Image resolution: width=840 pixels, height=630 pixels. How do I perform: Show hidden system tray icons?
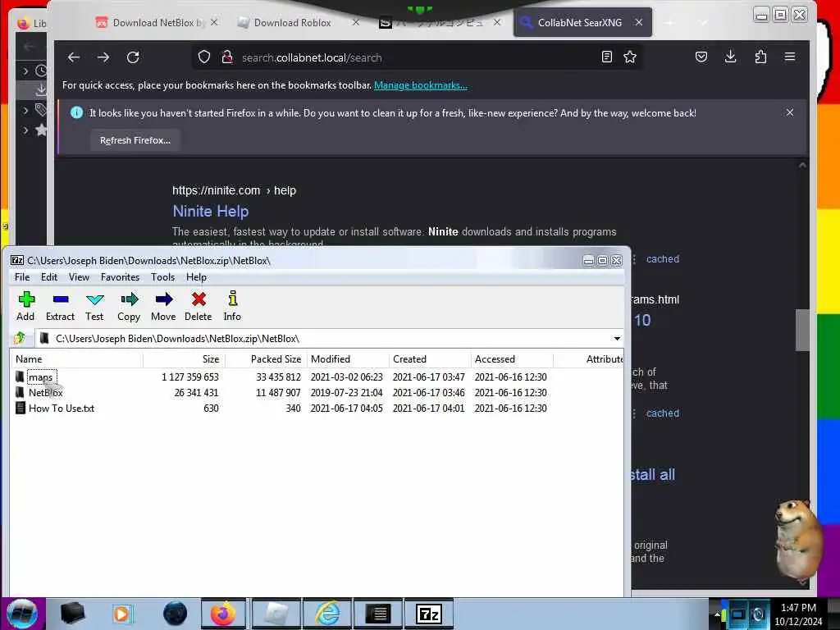(717, 614)
